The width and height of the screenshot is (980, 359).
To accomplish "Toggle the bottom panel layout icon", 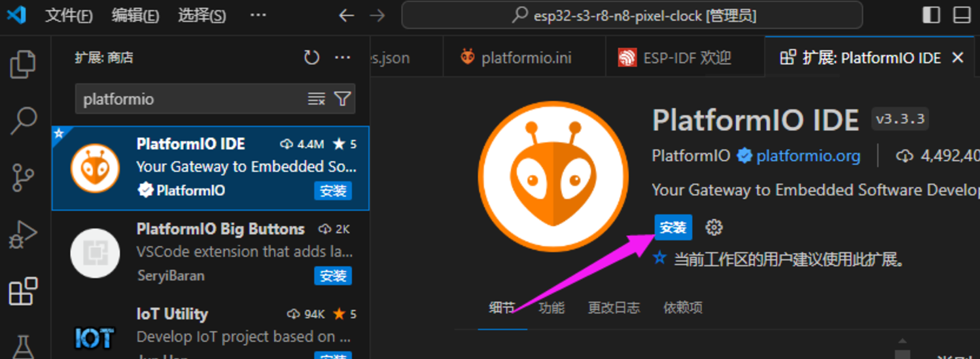I will point(962,14).
